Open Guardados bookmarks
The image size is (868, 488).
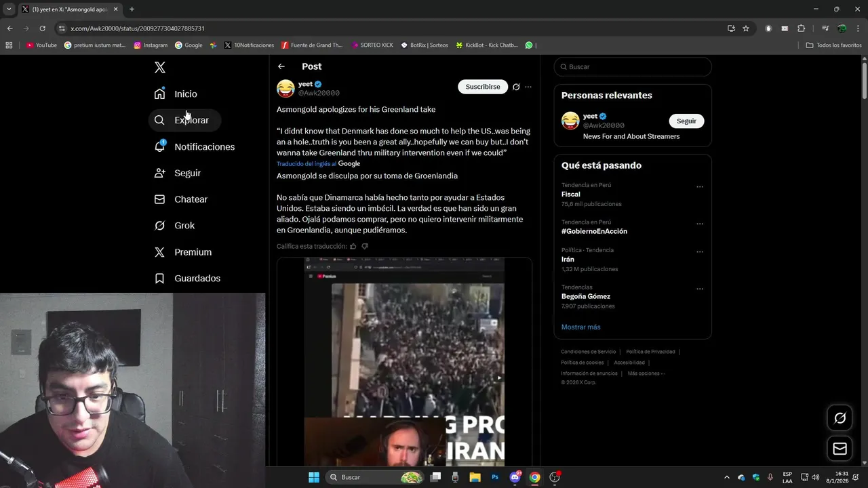[x=189, y=279]
